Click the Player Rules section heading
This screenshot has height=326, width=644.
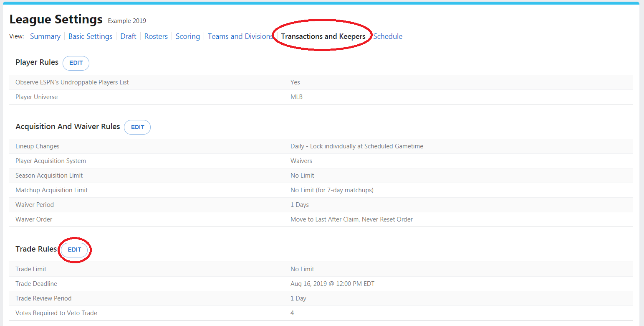pos(37,62)
